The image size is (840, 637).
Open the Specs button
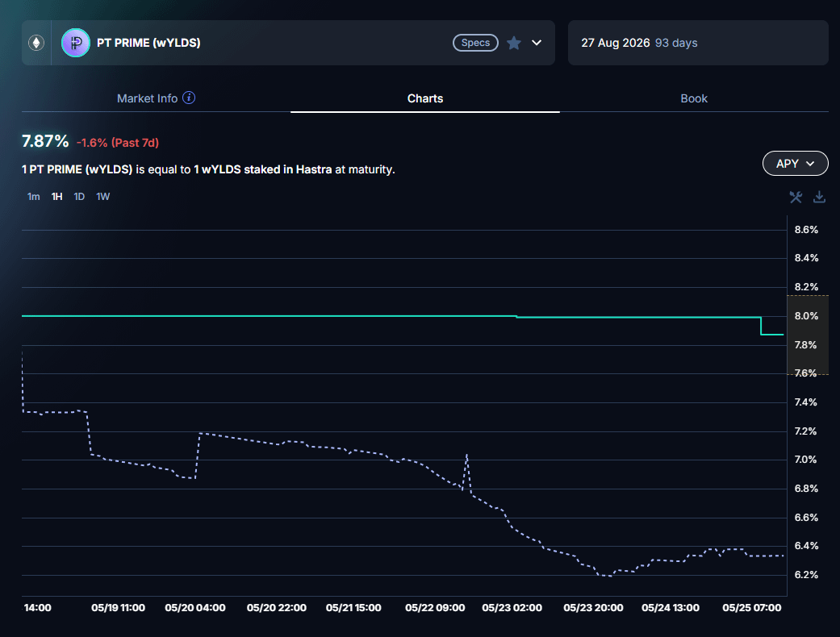[476, 43]
